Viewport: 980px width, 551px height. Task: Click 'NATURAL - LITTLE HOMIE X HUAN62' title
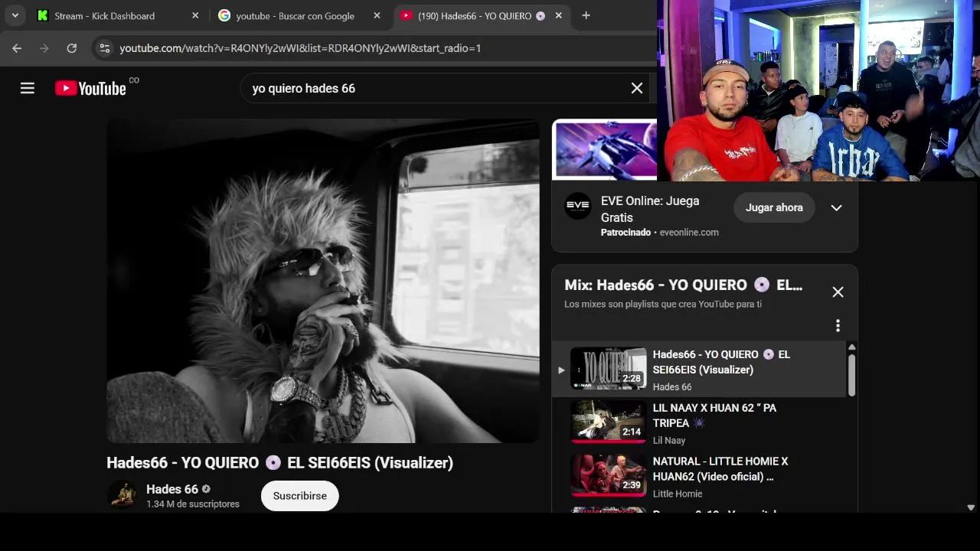(720, 469)
